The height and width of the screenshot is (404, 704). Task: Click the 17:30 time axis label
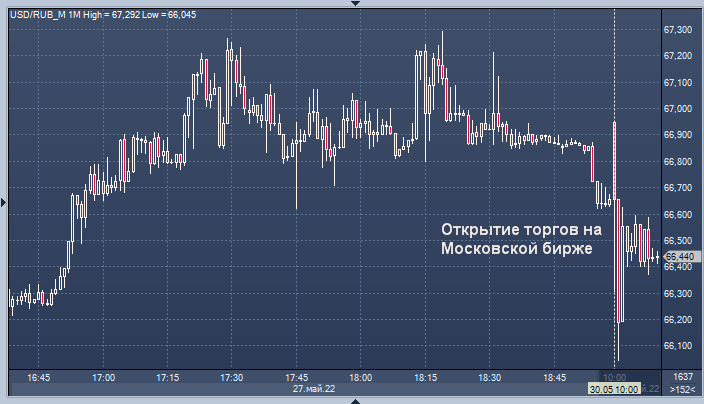232,377
